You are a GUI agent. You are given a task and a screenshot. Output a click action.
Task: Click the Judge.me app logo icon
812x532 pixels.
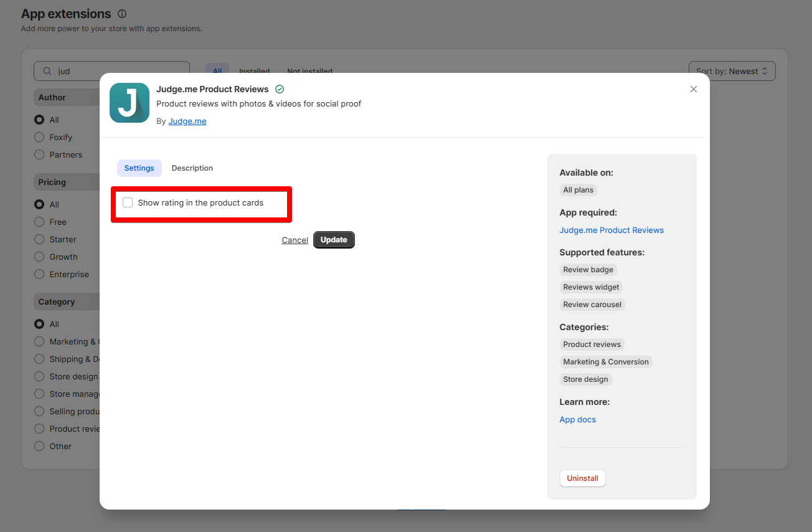[130, 103]
